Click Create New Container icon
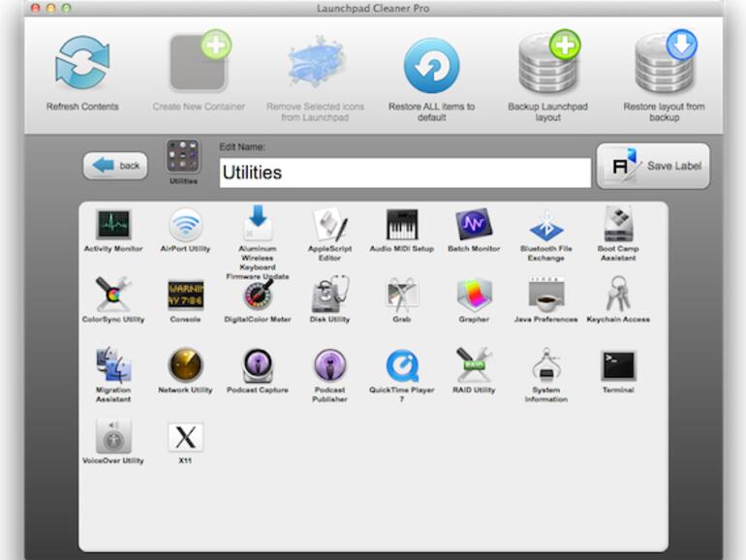 pyautogui.click(x=200, y=61)
